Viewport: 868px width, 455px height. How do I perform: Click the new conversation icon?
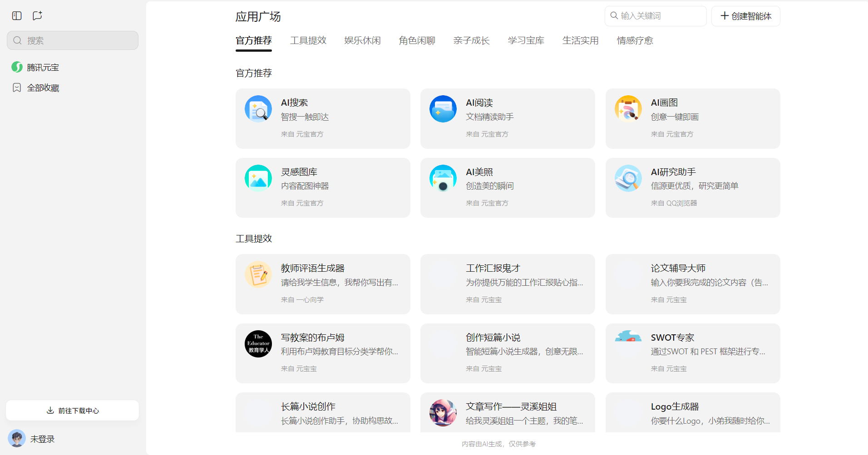[37, 15]
